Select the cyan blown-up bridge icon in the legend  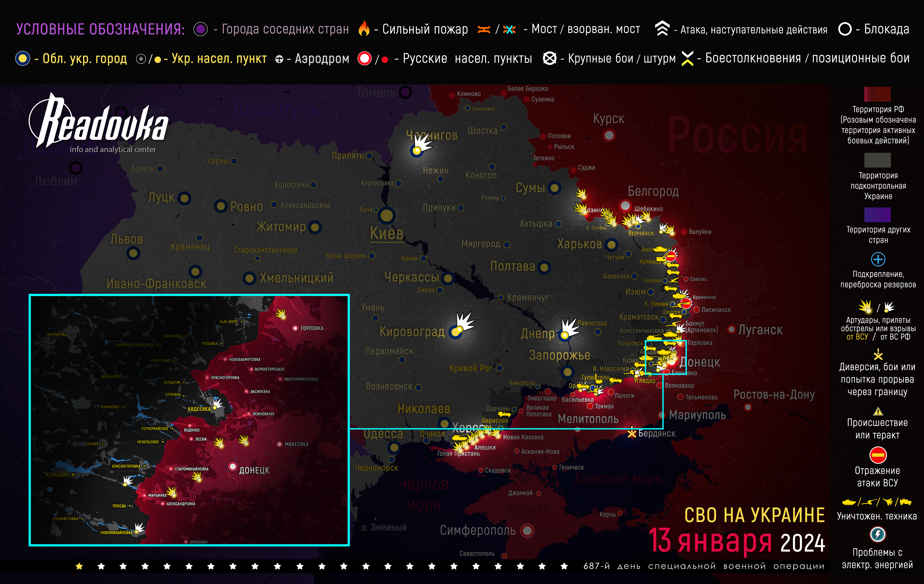509,29
